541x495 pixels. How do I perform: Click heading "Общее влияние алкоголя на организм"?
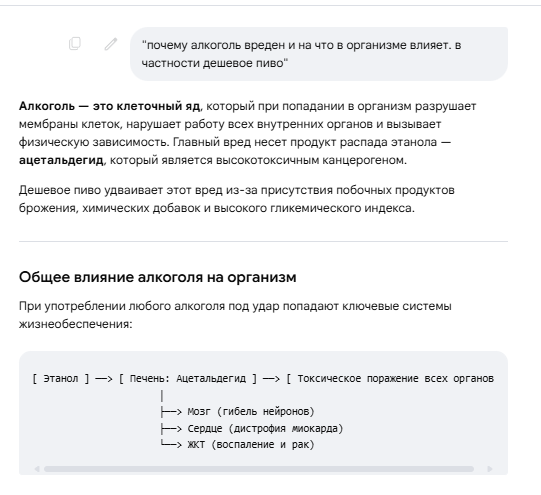[158, 277]
